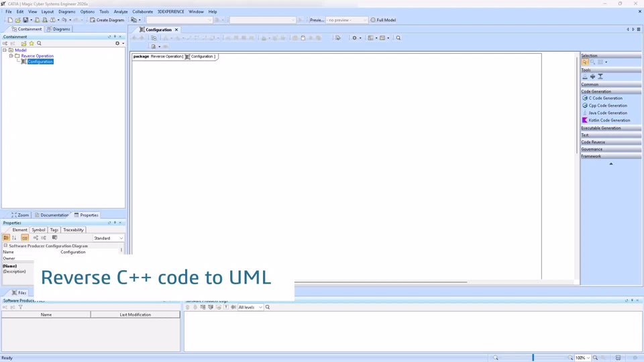This screenshot has width=644, height=362.
Task: Switch to the Diagrams tab
Action: pyautogui.click(x=59, y=29)
